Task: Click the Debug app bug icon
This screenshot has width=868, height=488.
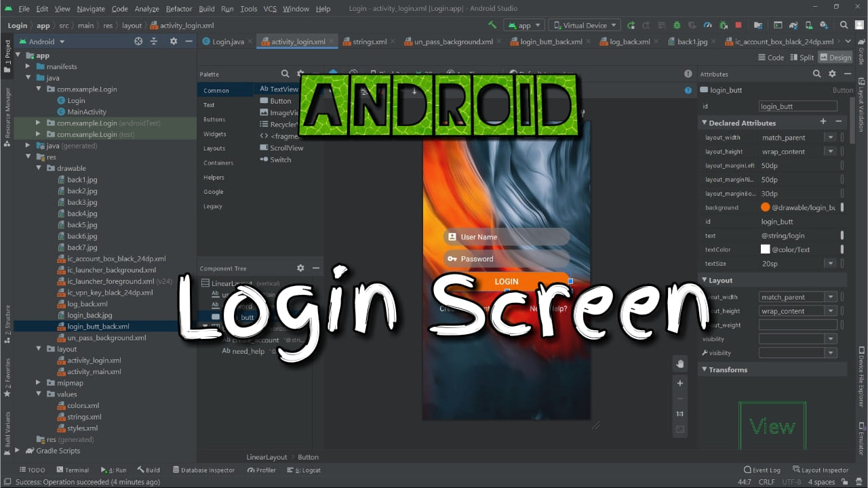Action: click(x=677, y=25)
